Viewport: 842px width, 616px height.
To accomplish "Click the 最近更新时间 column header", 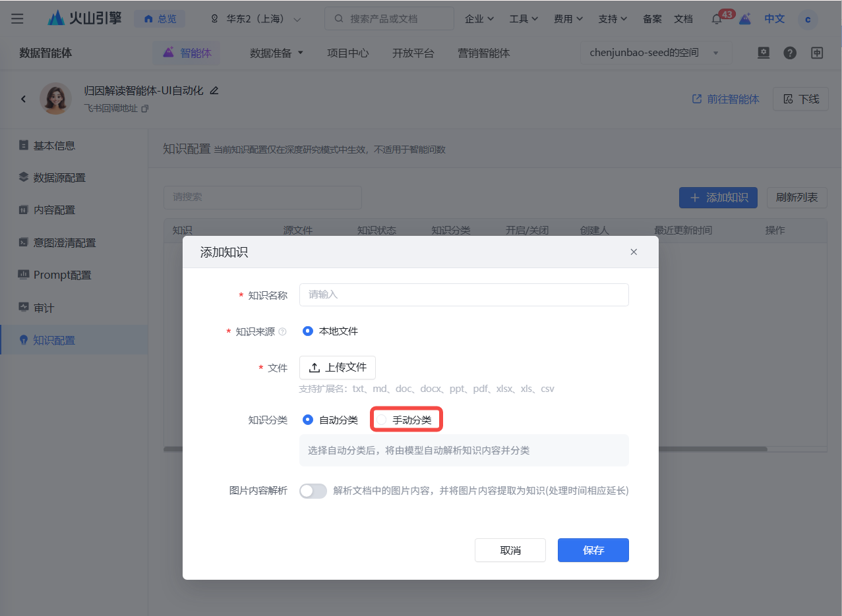I will pyautogui.click(x=683, y=231).
